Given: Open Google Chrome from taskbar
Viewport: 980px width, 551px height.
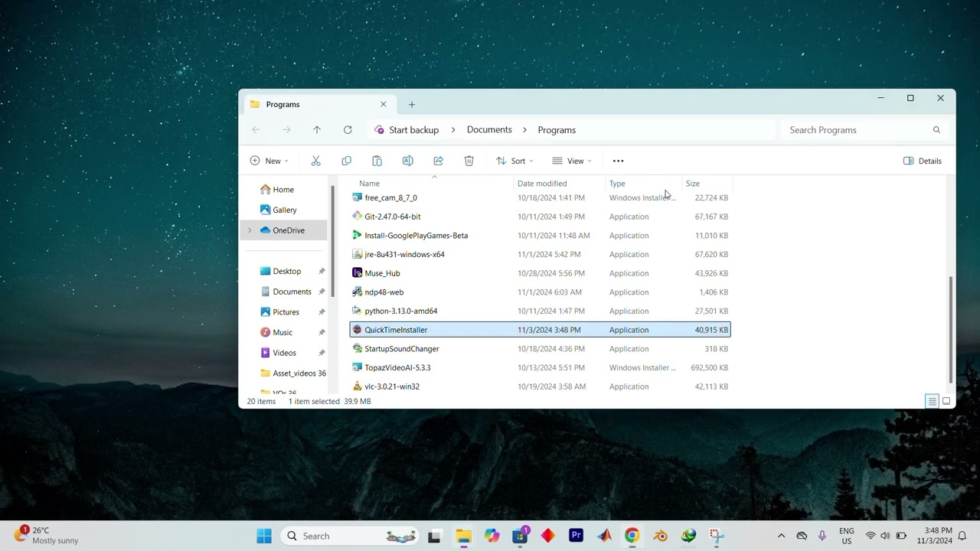Looking at the screenshot, I should [x=632, y=536].
